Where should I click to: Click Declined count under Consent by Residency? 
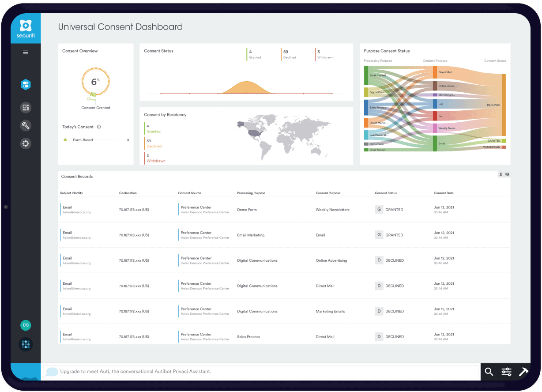coord(153,143)
